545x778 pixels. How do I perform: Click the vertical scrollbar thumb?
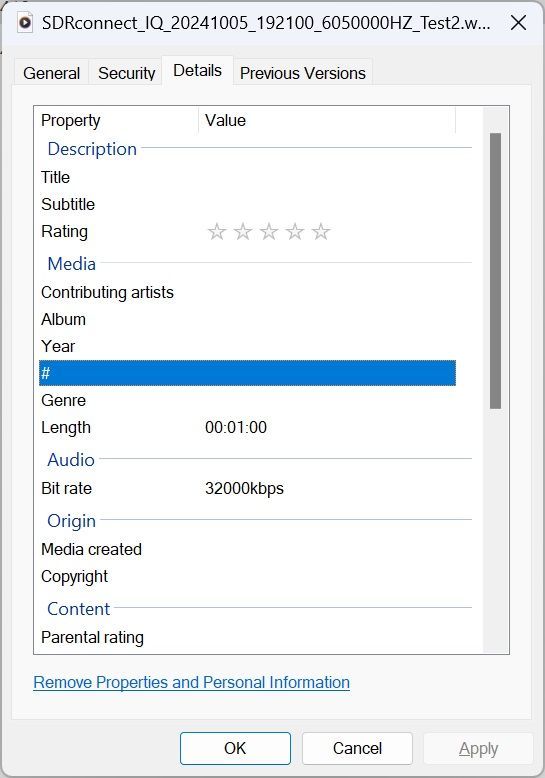495,271
